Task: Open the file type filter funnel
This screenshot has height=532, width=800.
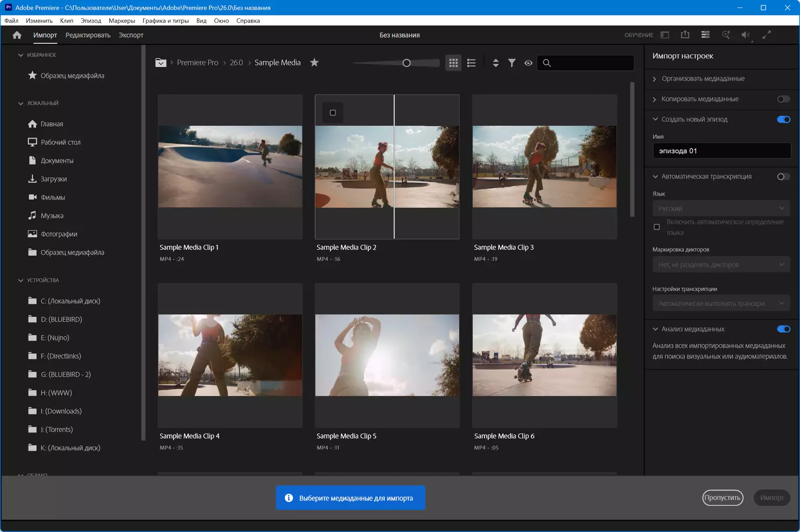Action: click(512, 63)
